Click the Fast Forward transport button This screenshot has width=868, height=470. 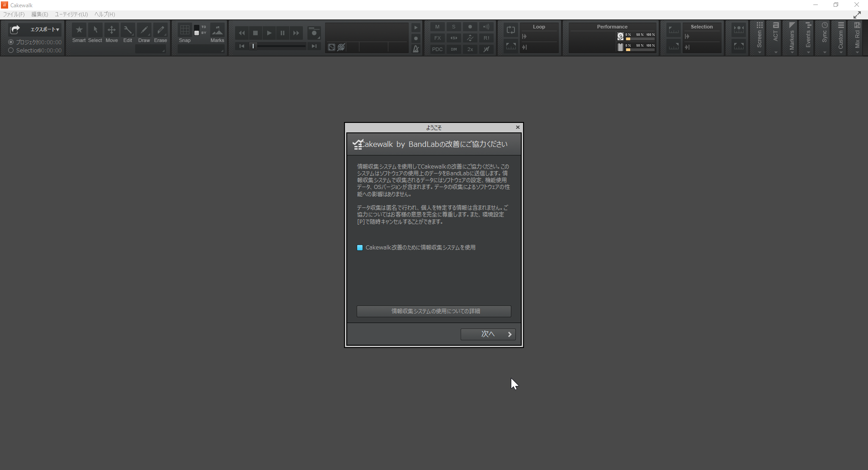point(296,33)
